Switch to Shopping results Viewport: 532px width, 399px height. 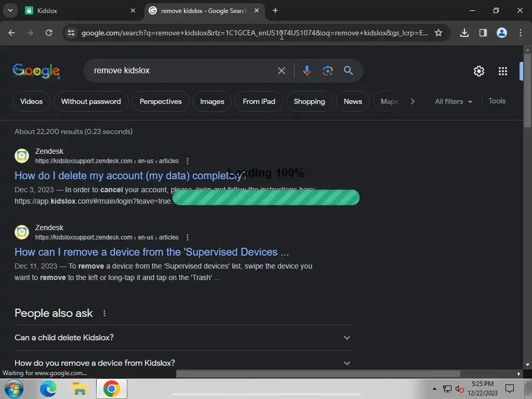[x=309, y=101]
